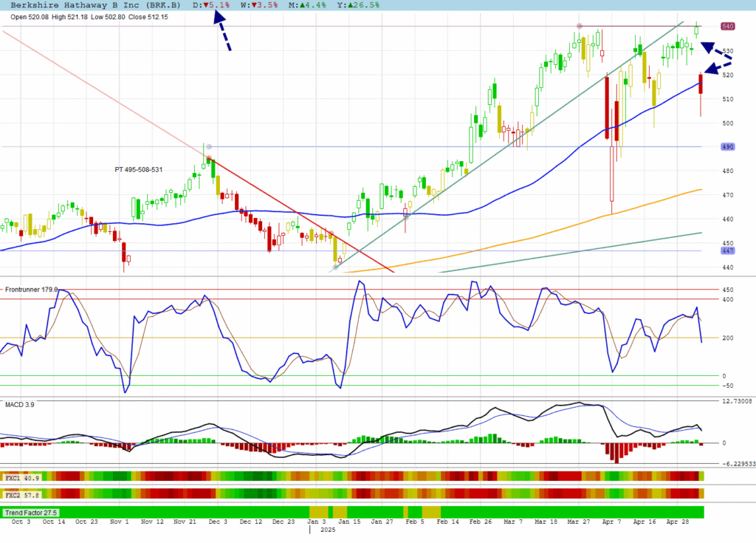Click the 2025 year marker below the axis
Image resolution: width=756 pixels, height=543 pixels.
coord(327,530)
